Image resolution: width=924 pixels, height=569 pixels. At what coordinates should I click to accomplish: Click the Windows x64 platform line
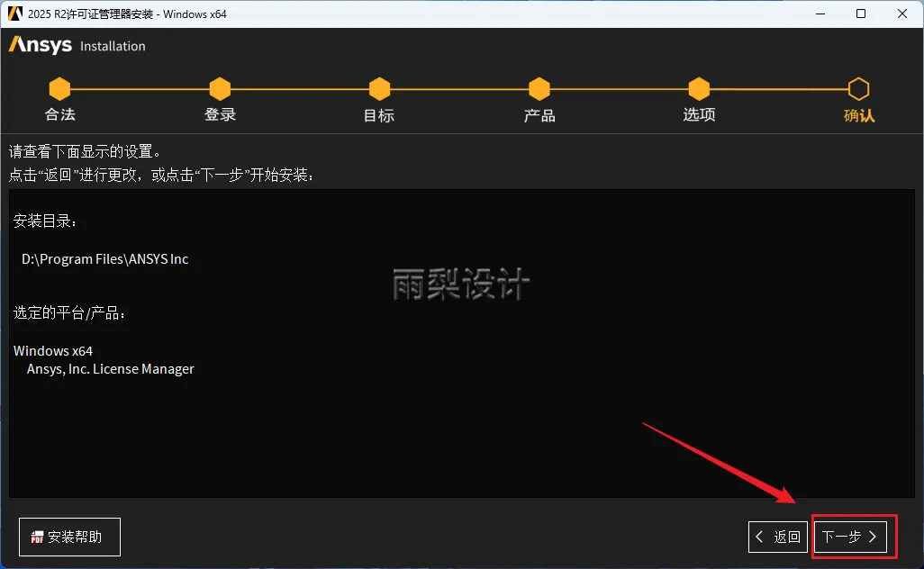click(53, 351)
